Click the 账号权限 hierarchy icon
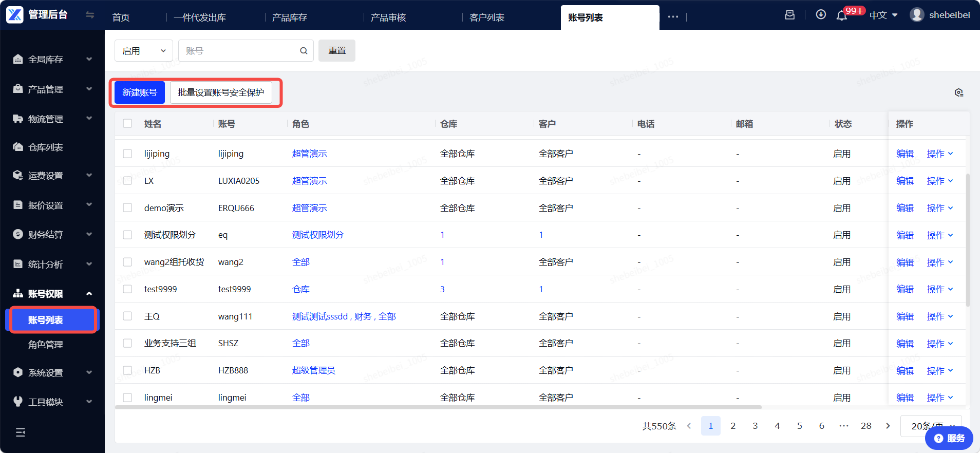Viewport: 980px width, 453px height. coord(18,293)
